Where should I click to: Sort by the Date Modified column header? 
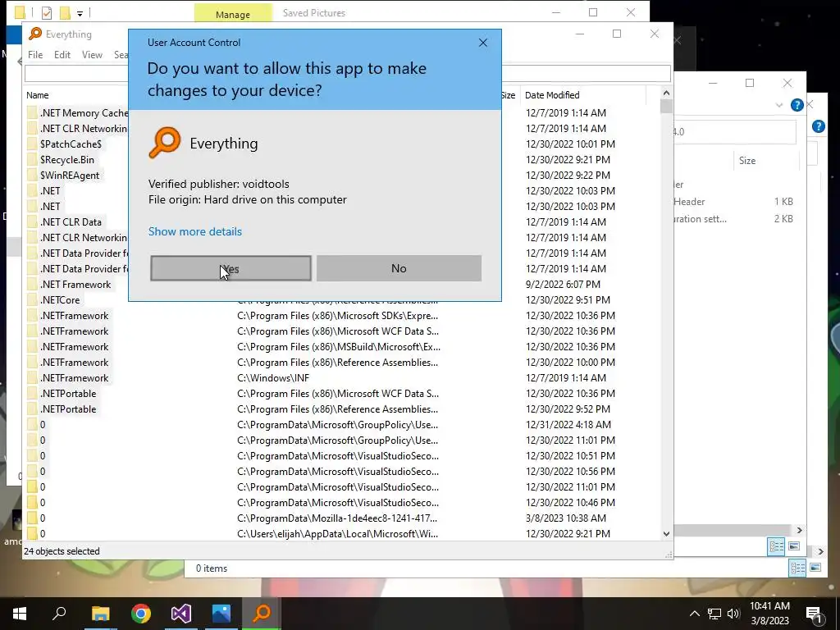click(x=552, y=95)
